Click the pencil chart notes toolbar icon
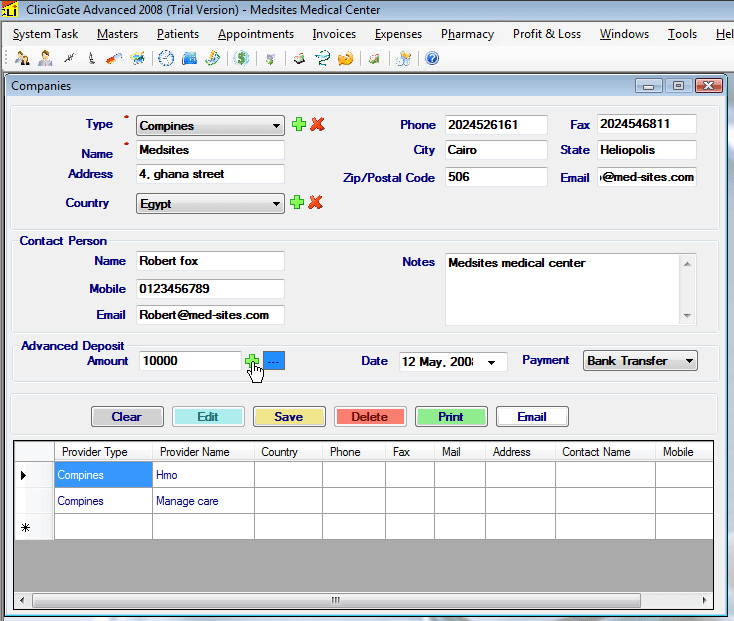 tap(213, 58)
